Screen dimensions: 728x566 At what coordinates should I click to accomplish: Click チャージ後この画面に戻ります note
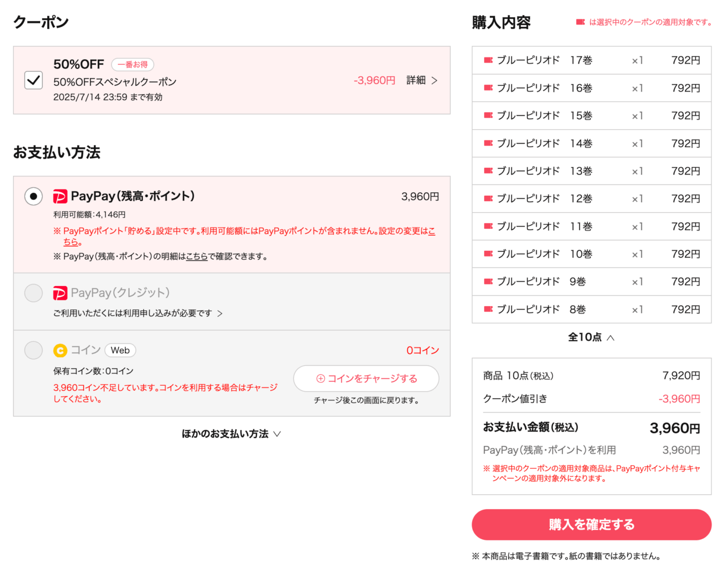(x=366, y=400)
